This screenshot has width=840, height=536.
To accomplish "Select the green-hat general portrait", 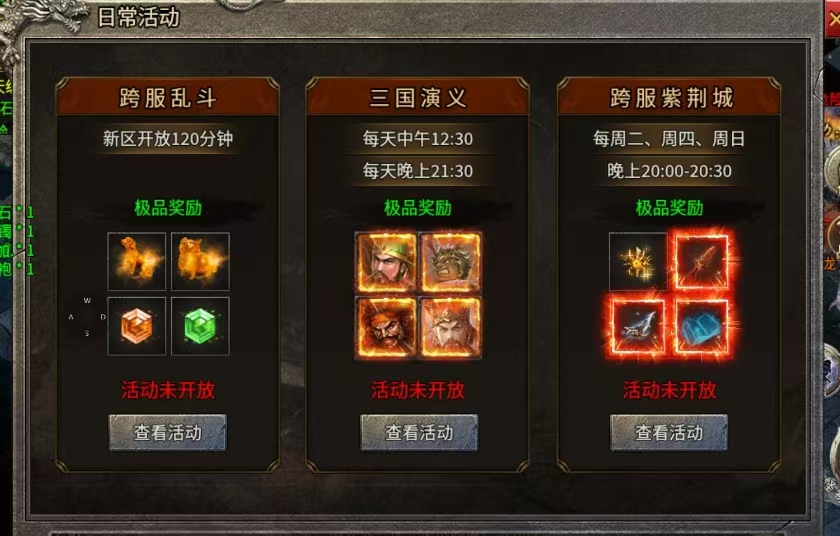I will pyautogui.click(x=386, y=262).
